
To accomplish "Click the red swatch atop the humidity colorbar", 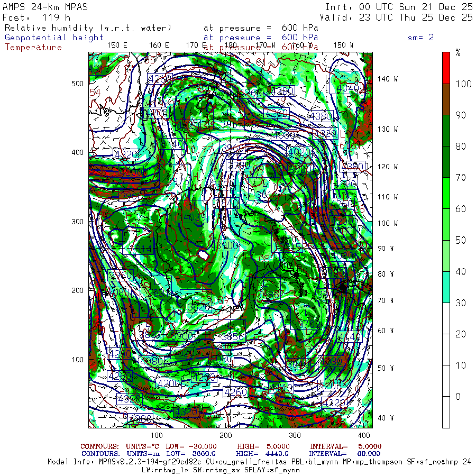I will click(x=446, y=67).
